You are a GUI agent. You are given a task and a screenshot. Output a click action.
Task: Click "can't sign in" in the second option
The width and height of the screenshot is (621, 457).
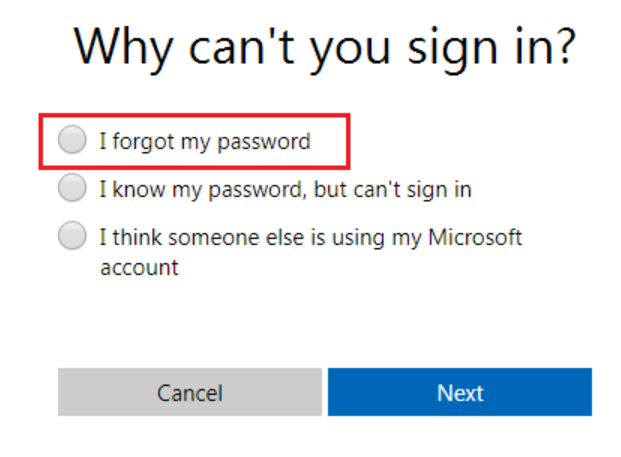pos(419,189)
